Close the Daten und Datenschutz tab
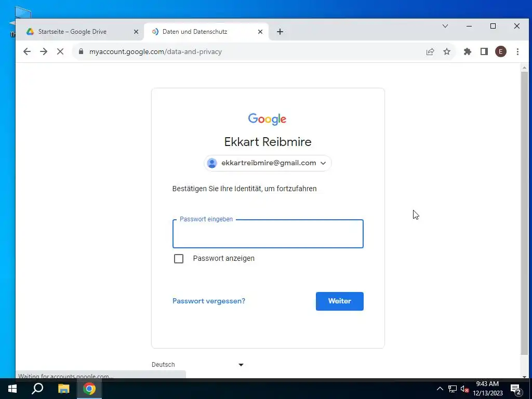532x399 pixels. pos(260,32)
